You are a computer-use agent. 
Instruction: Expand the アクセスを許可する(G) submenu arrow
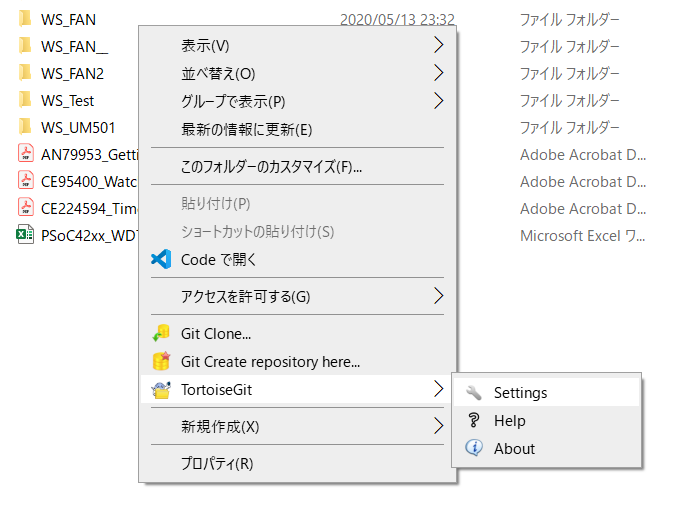(438, 296)
